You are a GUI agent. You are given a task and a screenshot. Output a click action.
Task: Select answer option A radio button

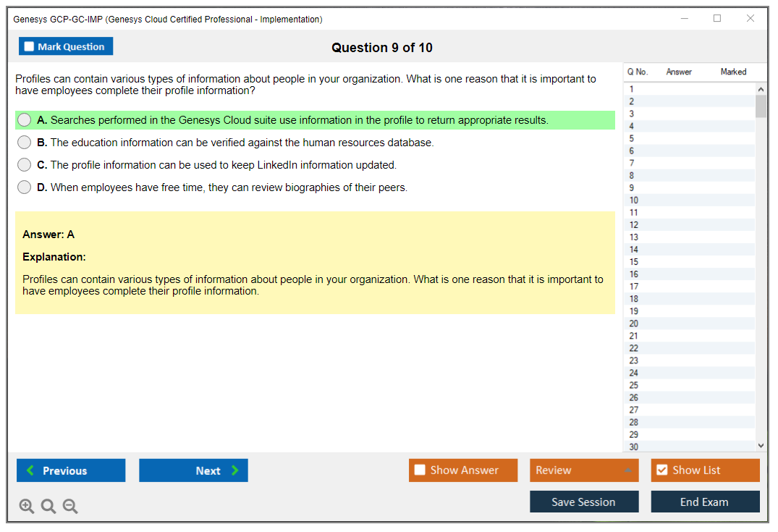pos(25,120)
